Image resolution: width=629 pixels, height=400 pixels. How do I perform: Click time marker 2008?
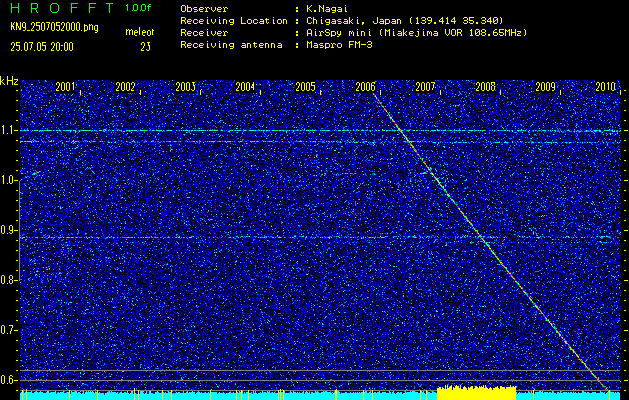tap(485, 87)
